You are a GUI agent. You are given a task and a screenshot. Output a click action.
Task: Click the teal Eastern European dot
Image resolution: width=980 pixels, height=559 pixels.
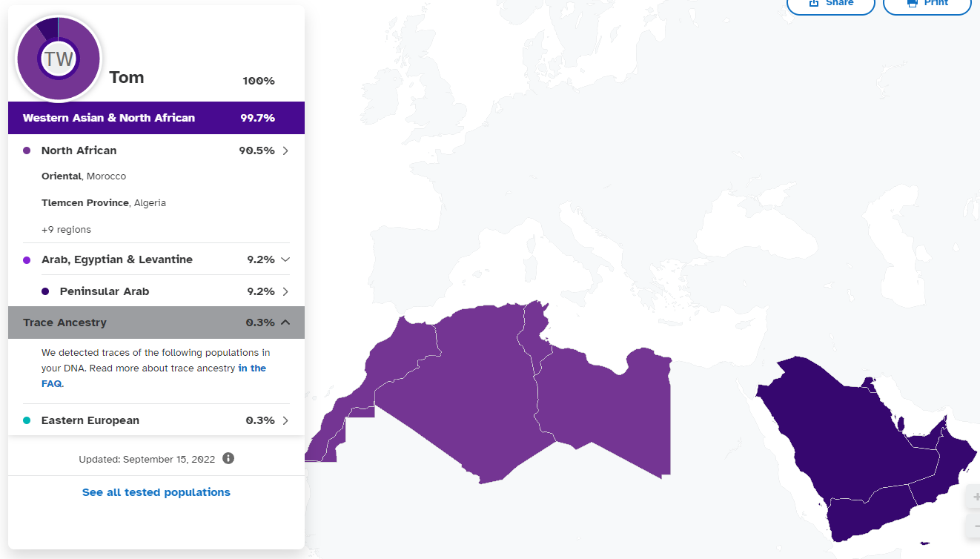[27, 420]
